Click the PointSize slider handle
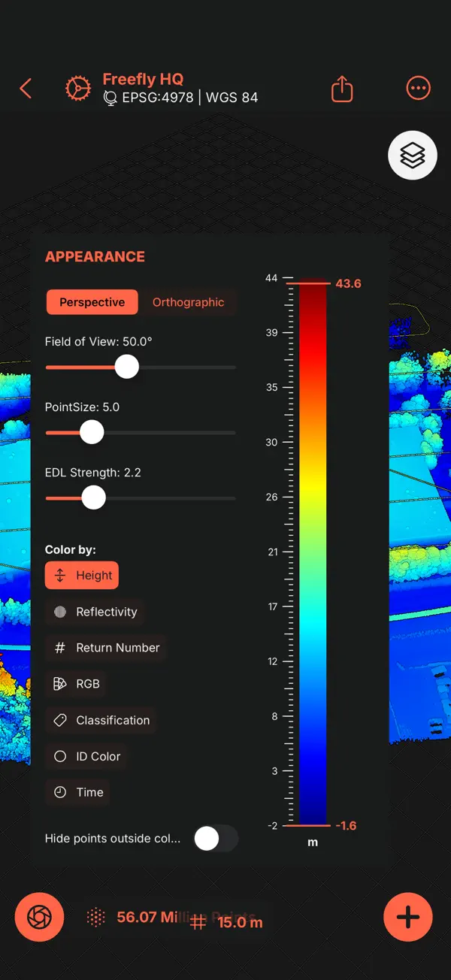This screenshot has width=451, height=980. 92,432
